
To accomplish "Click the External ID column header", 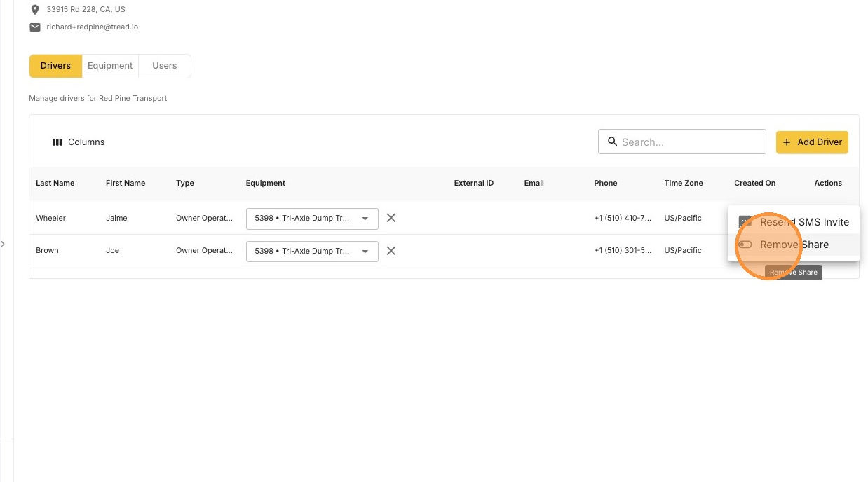I will tap(474, 184).
